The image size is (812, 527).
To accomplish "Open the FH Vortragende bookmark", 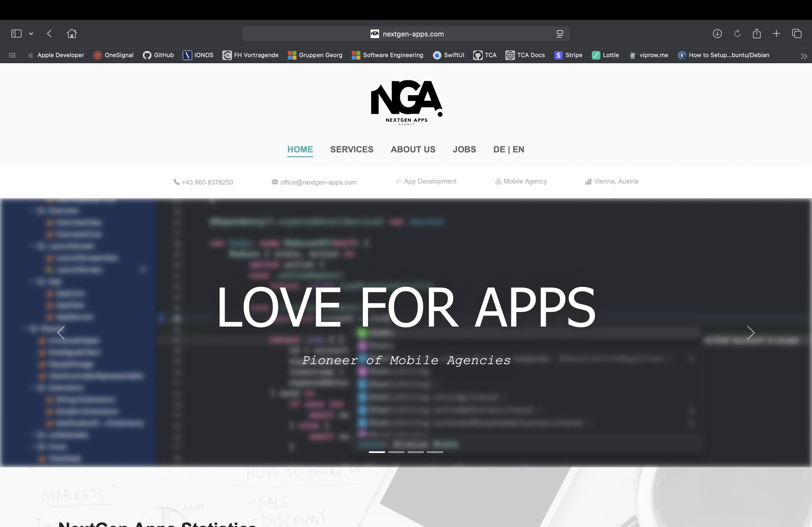I will pos(251,55).
